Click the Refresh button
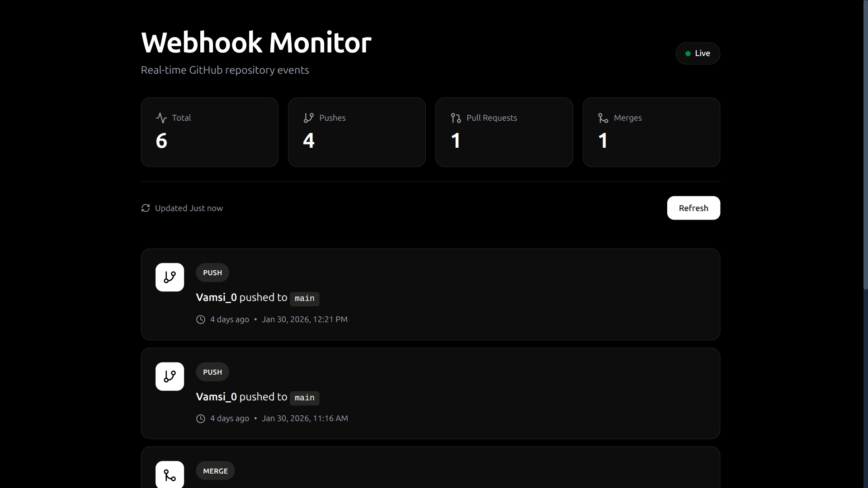The width and height of the screenshot is (868, 488). (693, 208)
